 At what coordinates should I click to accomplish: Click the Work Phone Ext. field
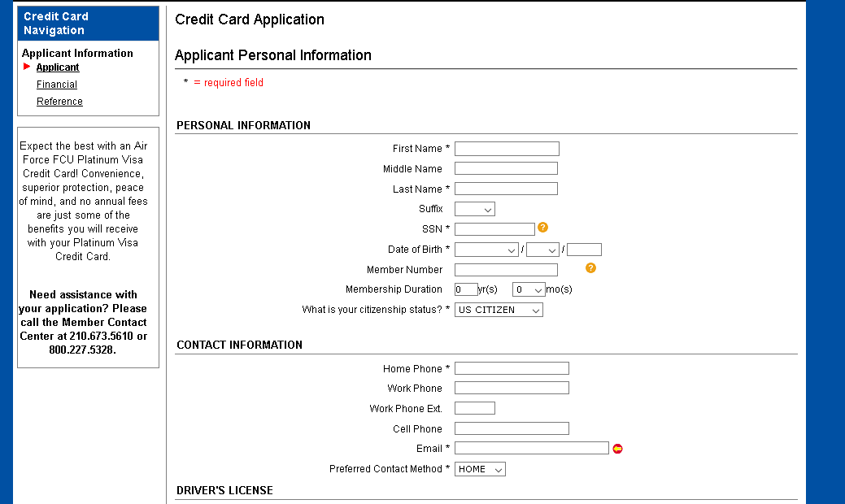click(474, 408)
